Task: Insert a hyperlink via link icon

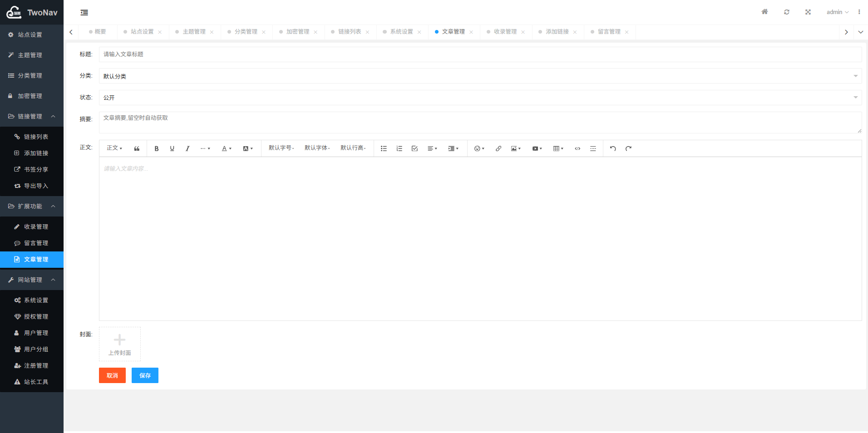Action: coord(498,148)
